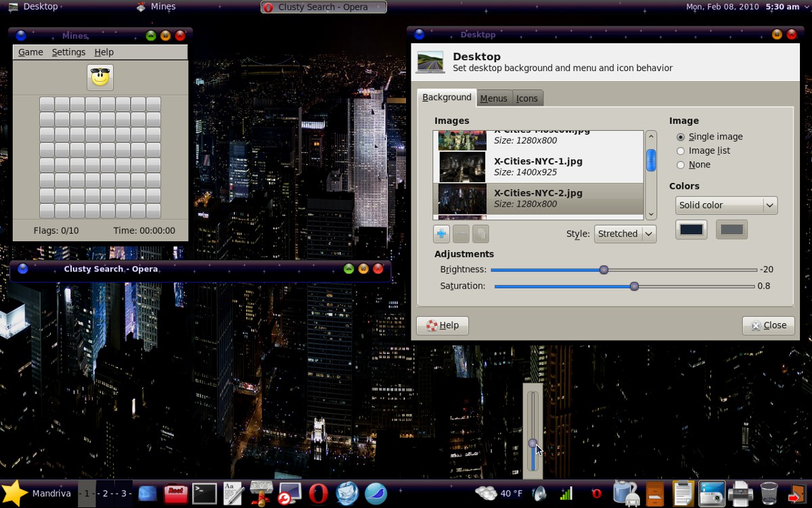Launch the camera screenshot tool icon

point(712,494)
